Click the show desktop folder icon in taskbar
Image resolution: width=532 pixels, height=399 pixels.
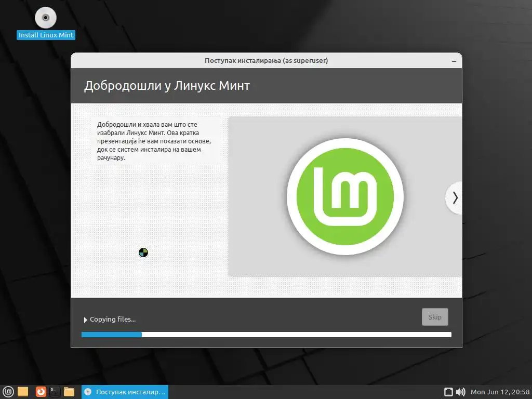click(23, 392)
